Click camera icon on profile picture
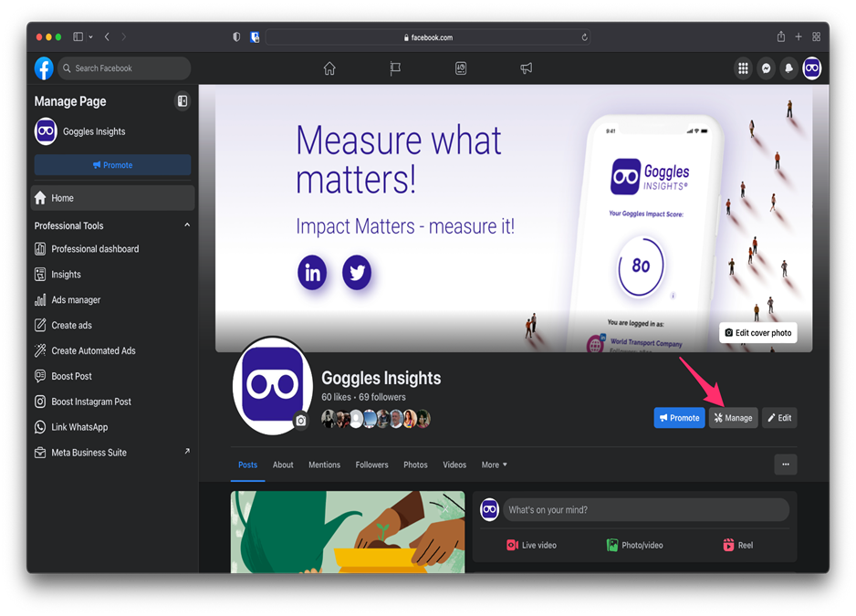 (x=301, y=421)
